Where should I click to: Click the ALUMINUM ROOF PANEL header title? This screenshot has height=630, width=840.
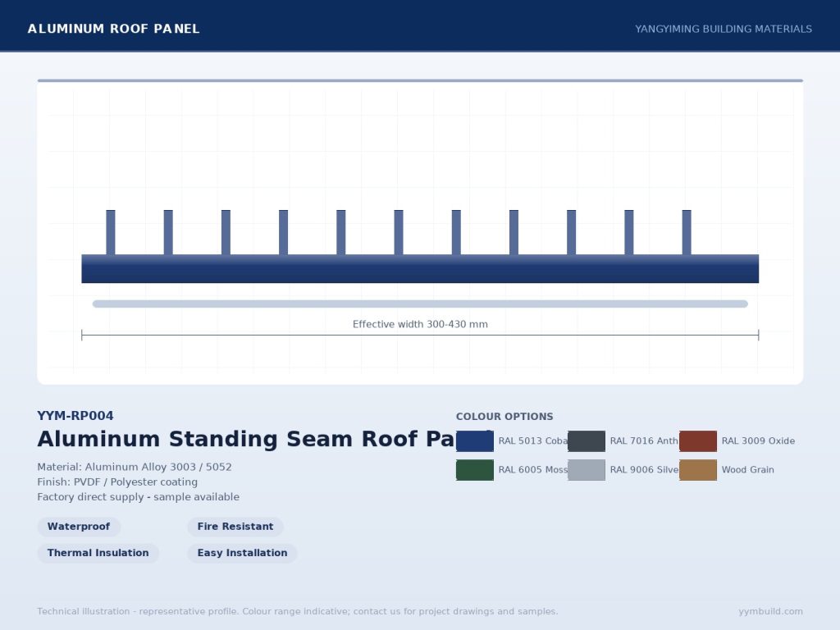point(113,29)
